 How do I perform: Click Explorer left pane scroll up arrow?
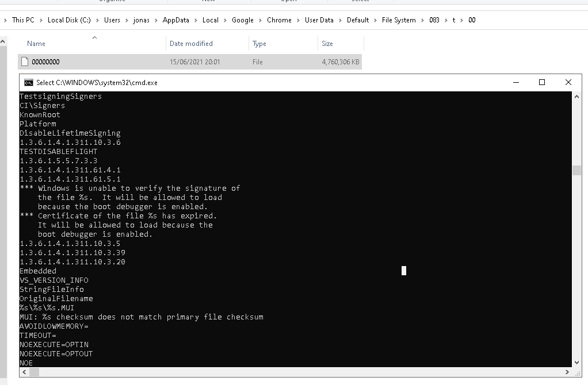(x=3, y=41)
